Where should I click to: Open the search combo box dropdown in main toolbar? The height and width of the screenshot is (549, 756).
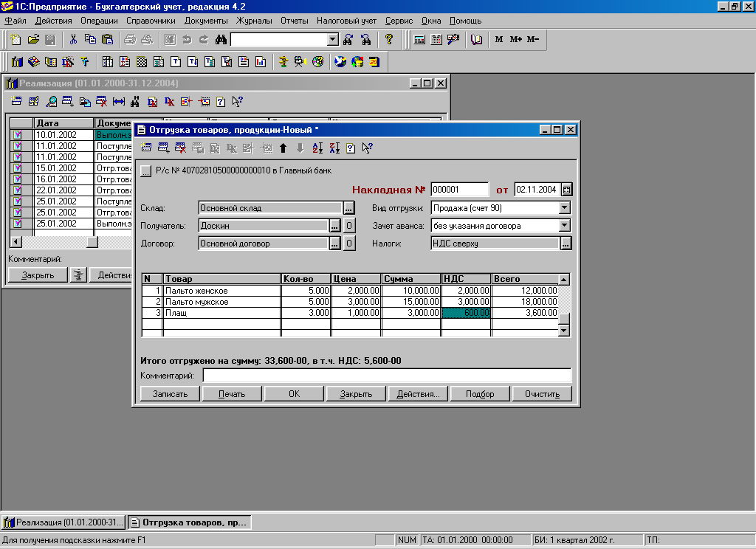[x=333, y=40]
